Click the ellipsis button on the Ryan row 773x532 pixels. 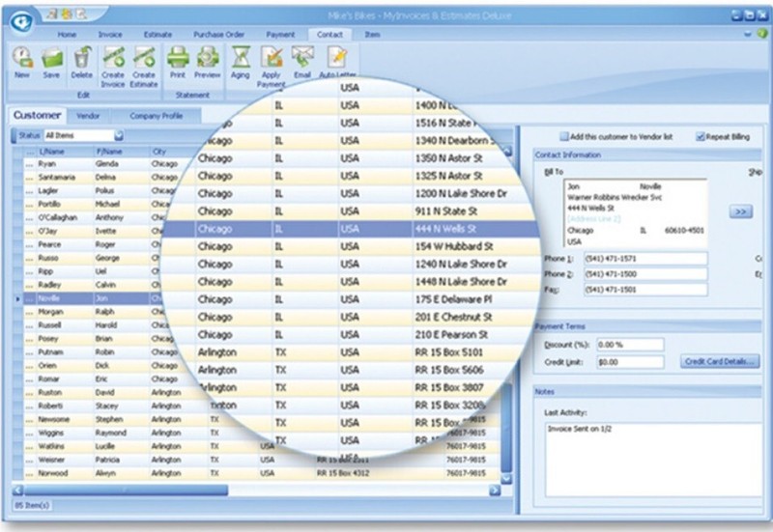tap(30, 164)
